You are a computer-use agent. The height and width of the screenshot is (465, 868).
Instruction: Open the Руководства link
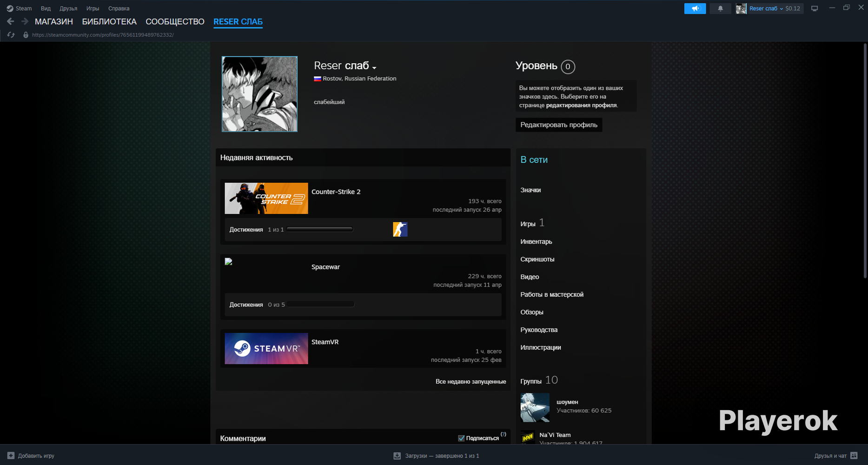click(x=539, y=330)
